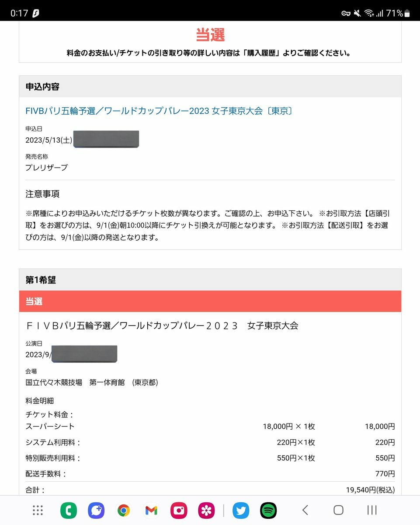This screenshot has height=525, width=420.
Task: Open the recent apps button
Action: [372, 510]
